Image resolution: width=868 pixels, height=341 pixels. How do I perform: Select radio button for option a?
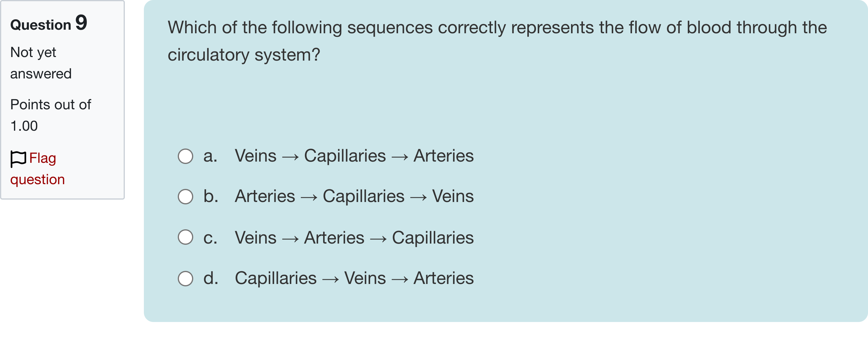coord(185,156)
